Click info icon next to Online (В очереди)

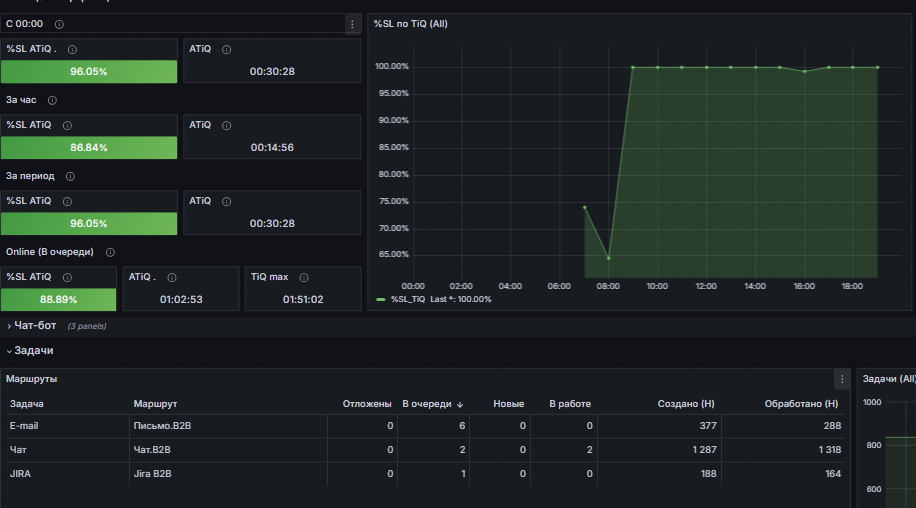(110, 252)
